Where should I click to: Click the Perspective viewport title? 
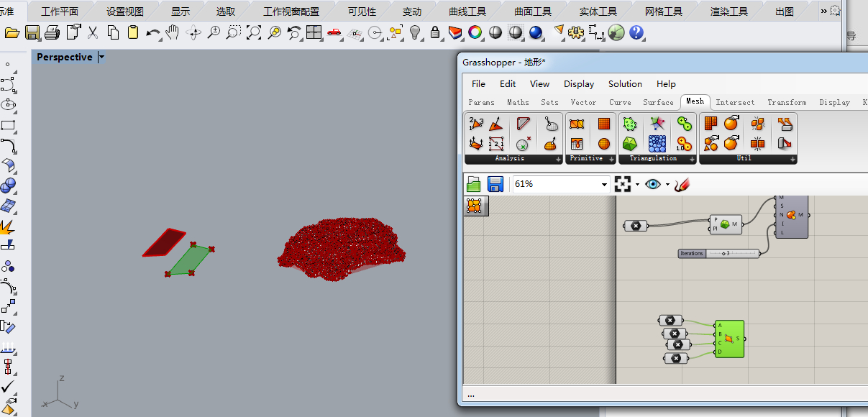[x=65, y=57]
